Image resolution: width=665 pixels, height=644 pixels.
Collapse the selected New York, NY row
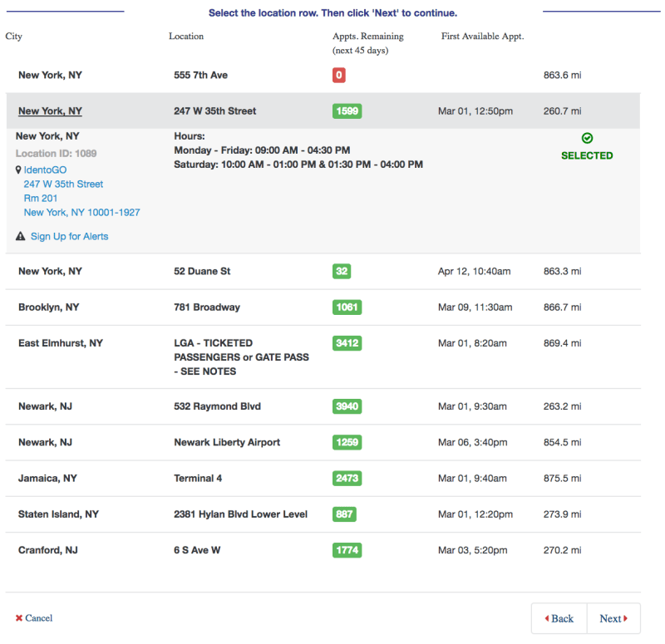(x=323, y=111)
